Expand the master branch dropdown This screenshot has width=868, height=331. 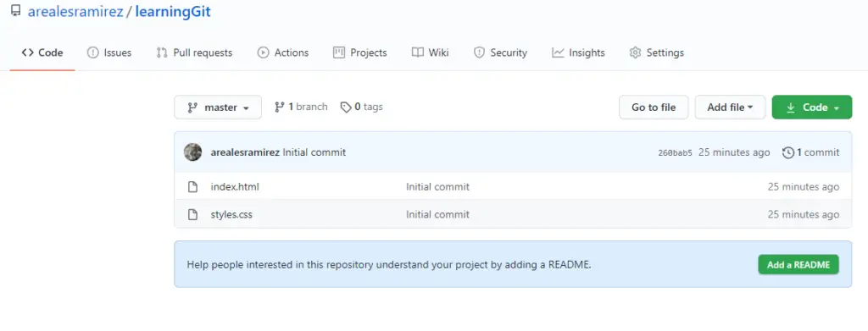tap(218, 108)
